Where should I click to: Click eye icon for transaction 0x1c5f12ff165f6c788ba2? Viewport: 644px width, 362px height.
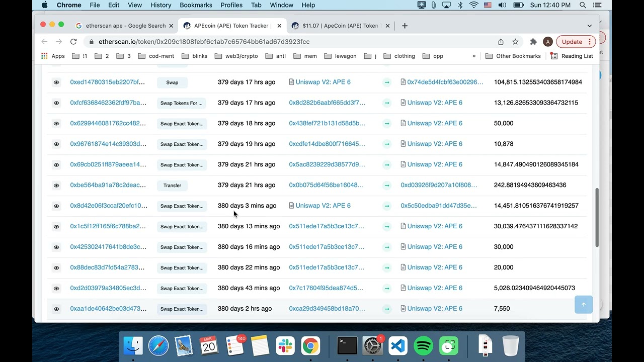pos(56,227)
